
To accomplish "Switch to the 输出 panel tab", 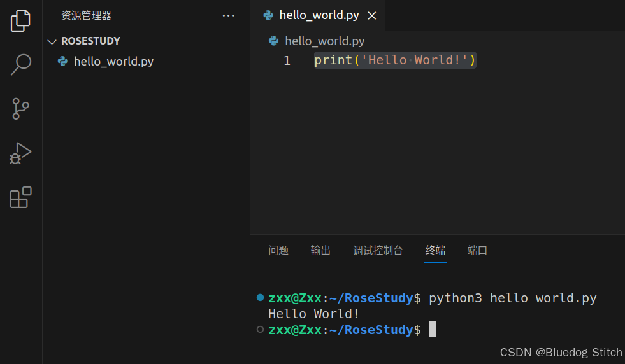I will 320,250.
